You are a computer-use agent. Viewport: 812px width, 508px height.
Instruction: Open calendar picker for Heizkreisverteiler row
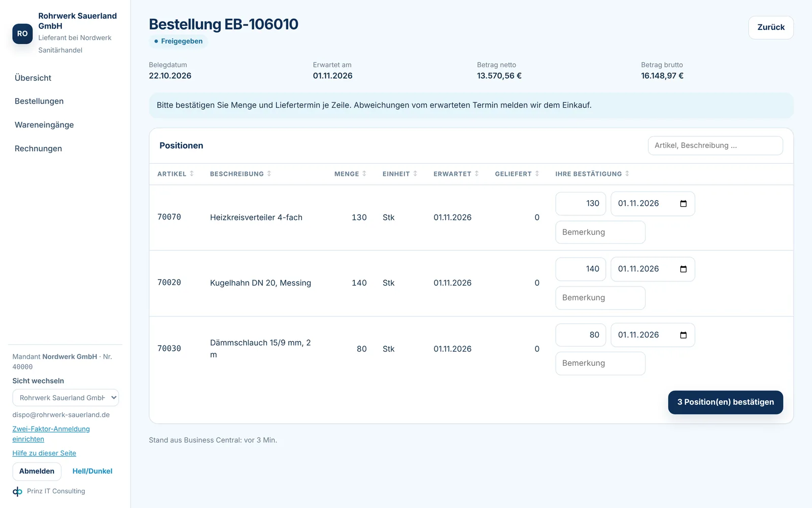pos(683,204)
